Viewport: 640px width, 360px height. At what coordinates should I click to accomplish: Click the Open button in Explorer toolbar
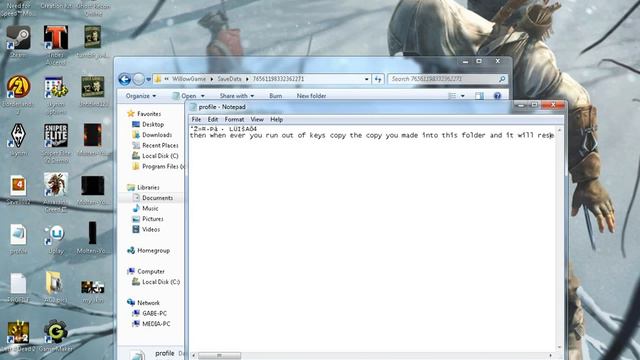tap(185, 96)
